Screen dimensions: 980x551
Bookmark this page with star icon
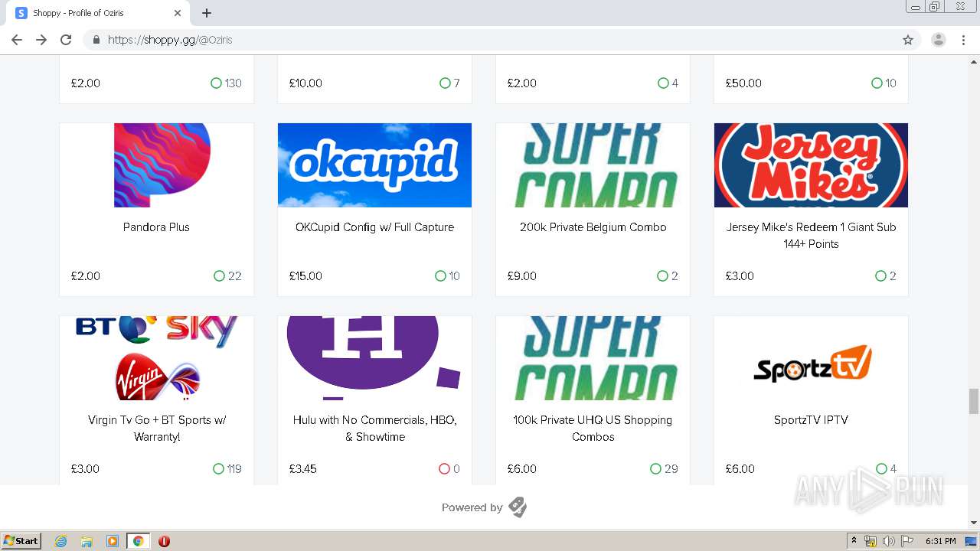(x=908, y=40)
